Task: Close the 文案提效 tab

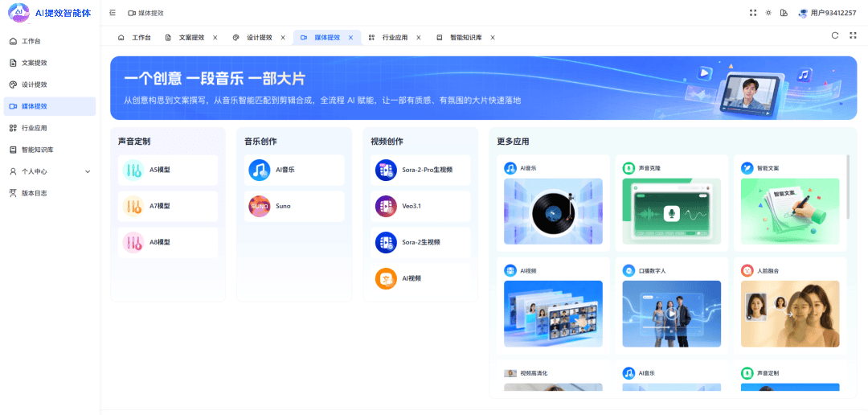Action: click(x=215, y=38)
